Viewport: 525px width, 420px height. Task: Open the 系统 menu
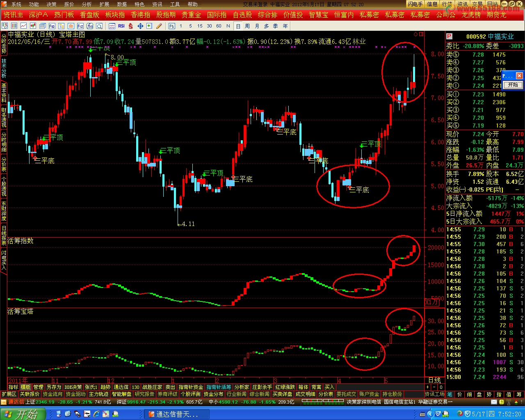pyautogui.click(x=16, y=4)
